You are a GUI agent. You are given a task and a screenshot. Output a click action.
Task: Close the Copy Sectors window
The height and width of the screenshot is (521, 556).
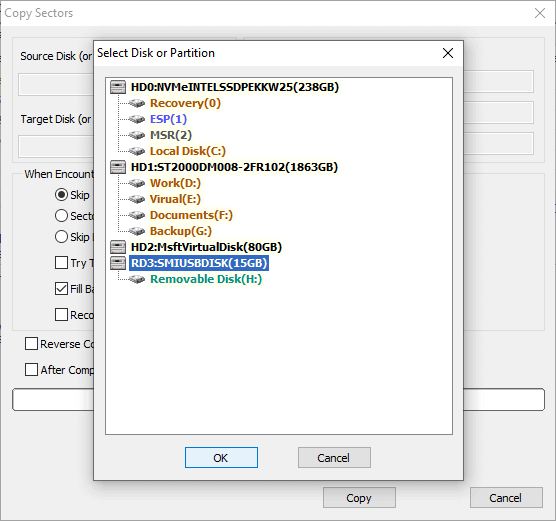[x=540, y=13]
